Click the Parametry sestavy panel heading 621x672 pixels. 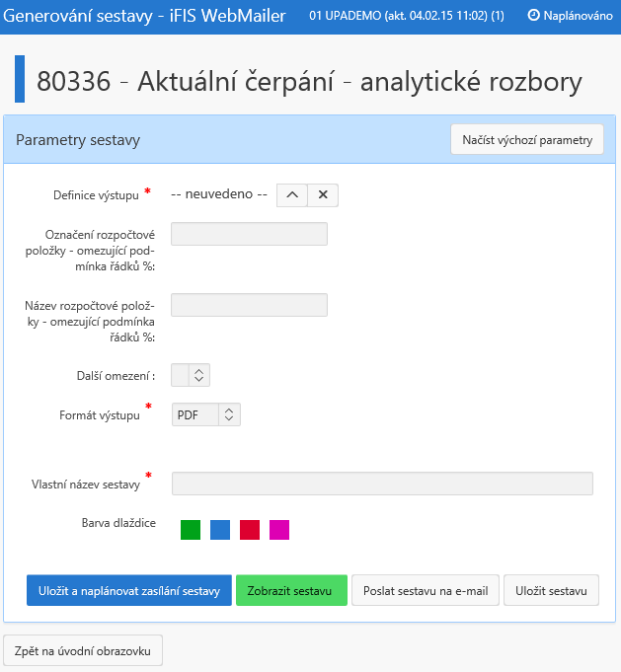click(x=78, y=140)
